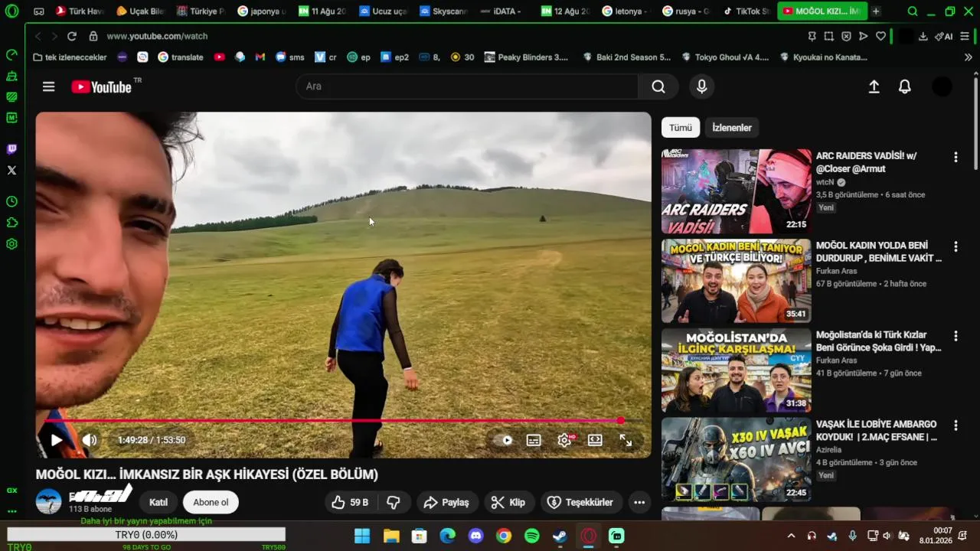Open ARC RAIDERS VADİSİ video thumbnail

(736, 191)
